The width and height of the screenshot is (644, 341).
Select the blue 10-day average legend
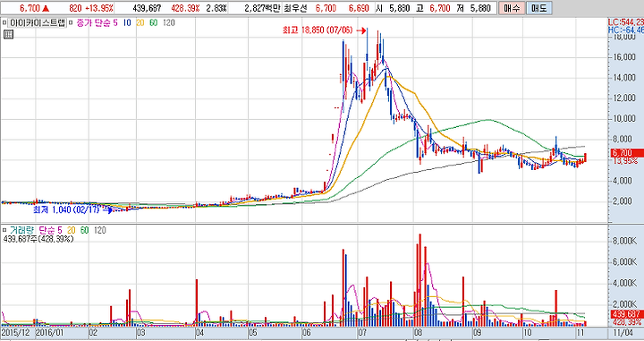pyautogui.click(x=127, y=23)
